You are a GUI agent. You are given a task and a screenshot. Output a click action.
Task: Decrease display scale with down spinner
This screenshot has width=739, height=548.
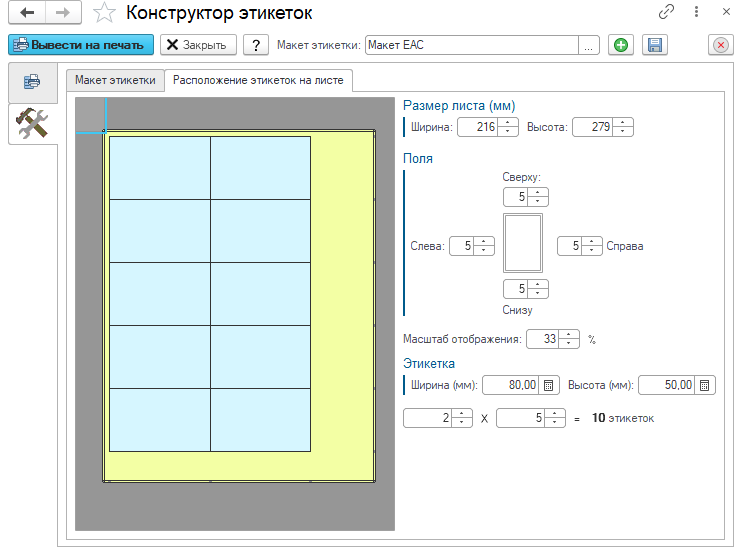click(570, 343)
